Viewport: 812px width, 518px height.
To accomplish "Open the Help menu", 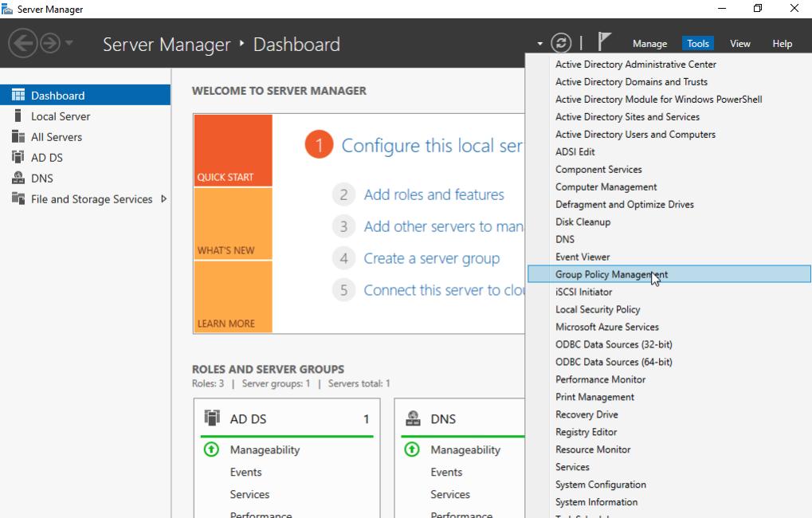I will click(782, 44).
